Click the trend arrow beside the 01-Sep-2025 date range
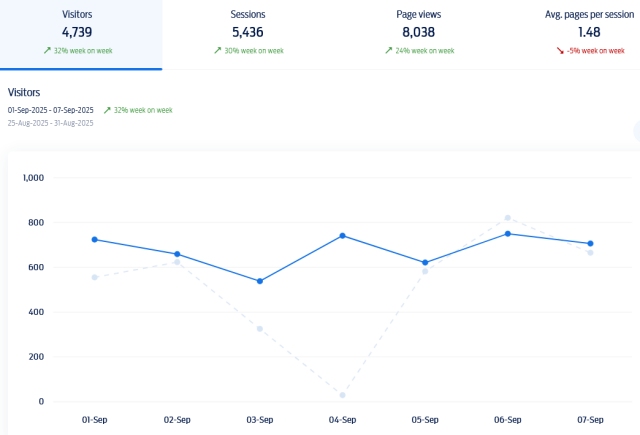 (106, 110)
